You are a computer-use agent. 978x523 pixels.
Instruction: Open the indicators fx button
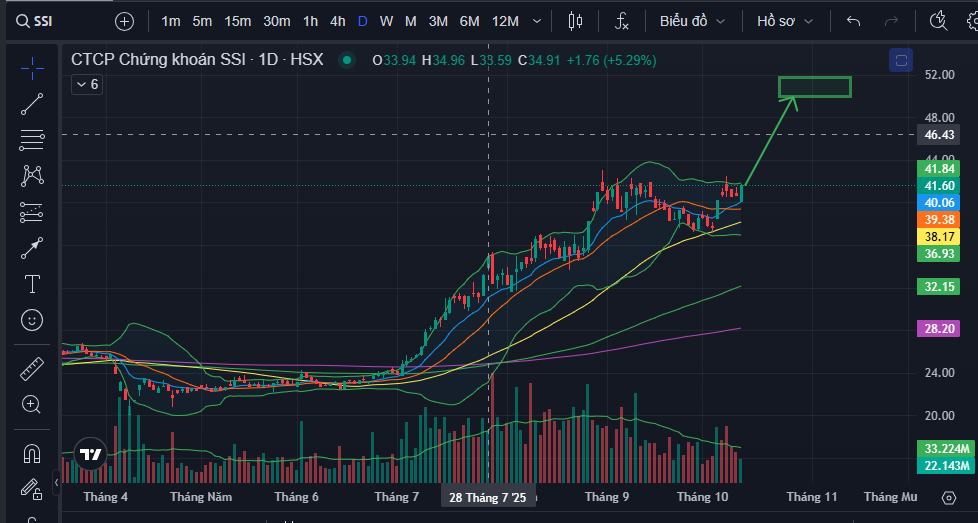click(x=621, y=21)
